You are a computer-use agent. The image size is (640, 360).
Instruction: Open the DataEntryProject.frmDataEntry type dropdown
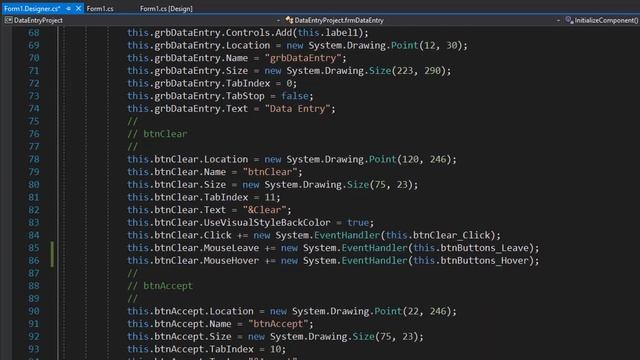coord(558,20)
